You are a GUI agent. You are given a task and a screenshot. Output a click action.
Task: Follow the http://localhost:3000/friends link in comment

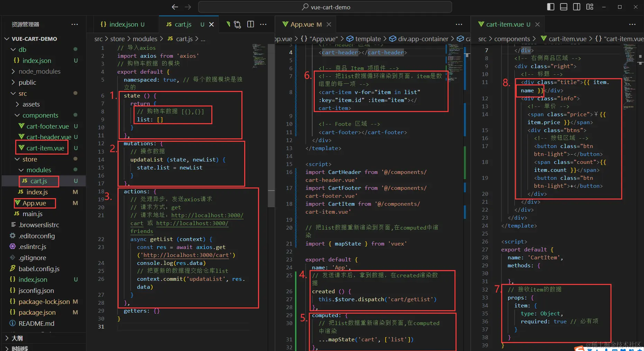pos(192,223)
